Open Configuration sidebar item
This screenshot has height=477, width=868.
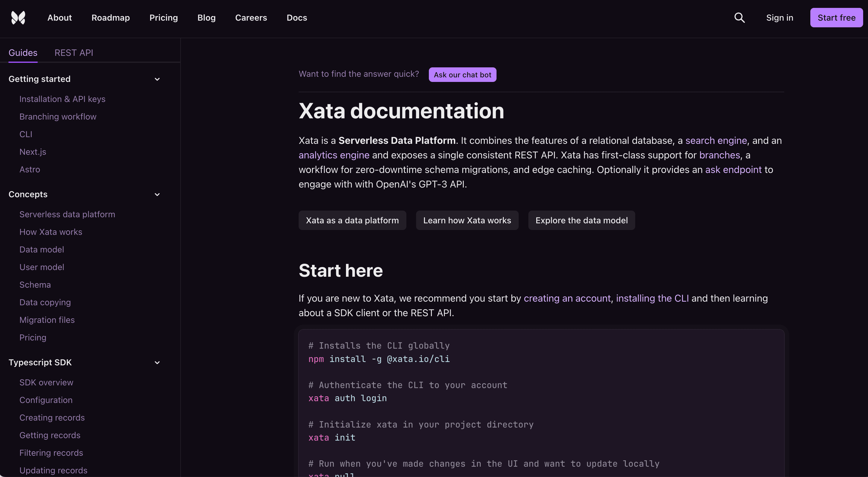pyautogui.click(x=46, y=400)
